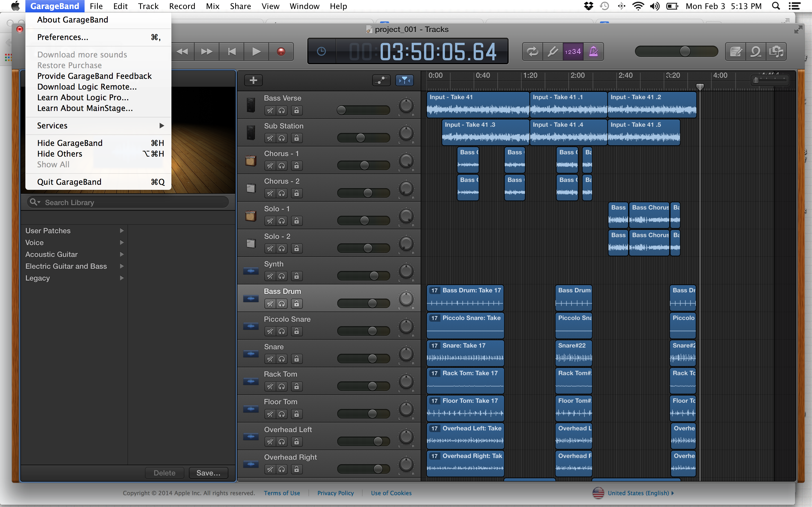
Task: Click the Save... button in the library panel
Action: [208, 472]
